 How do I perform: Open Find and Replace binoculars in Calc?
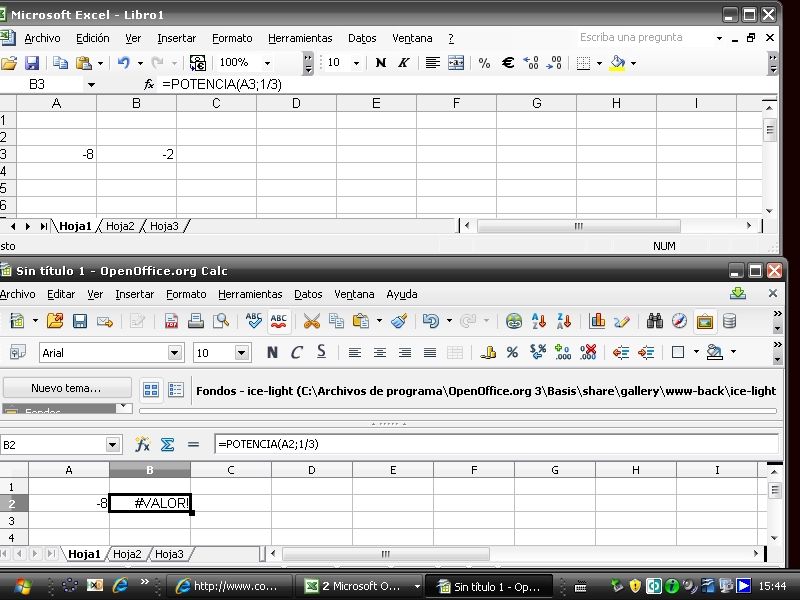655,321
